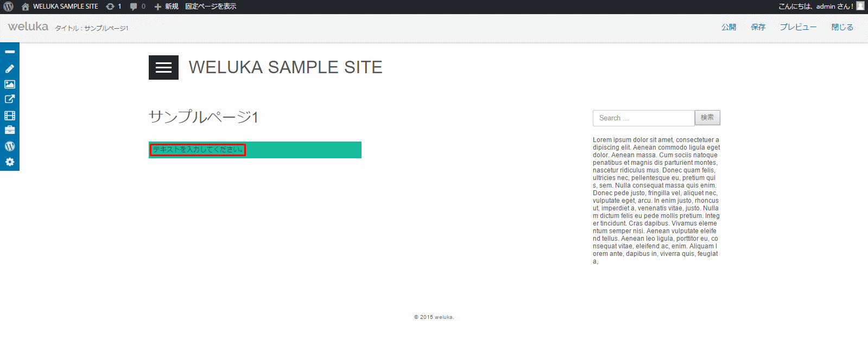Open the comments bubble in admin bar

(x=138, y=7)
